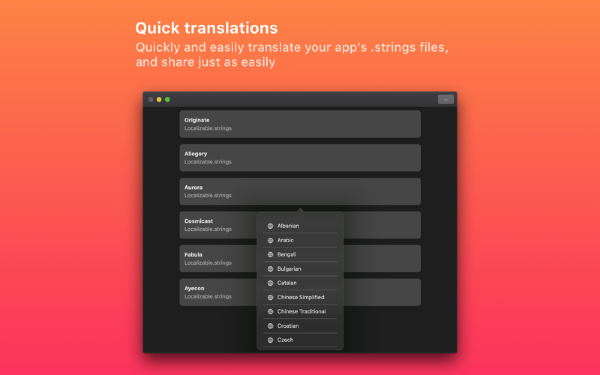600x375 pixels.
Task: Click the globe icon next to Bengali
Action: [270, 254]
